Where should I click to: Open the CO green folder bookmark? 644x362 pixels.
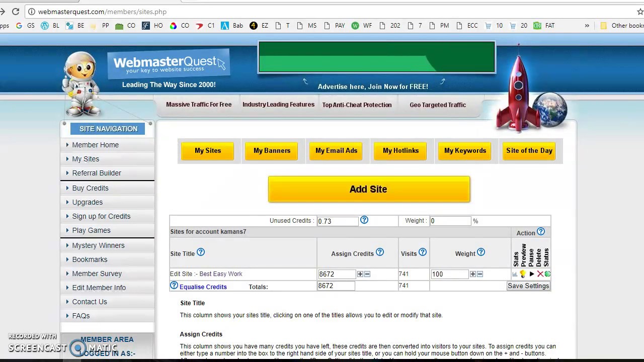coord(125,26)
